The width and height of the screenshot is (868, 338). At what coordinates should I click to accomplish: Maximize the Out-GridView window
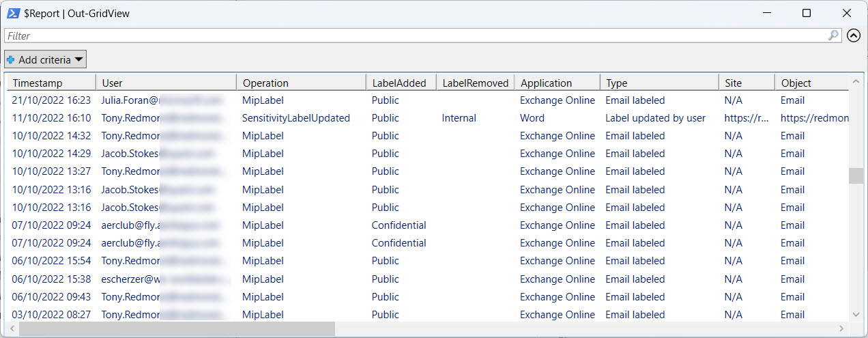(807, 13)
